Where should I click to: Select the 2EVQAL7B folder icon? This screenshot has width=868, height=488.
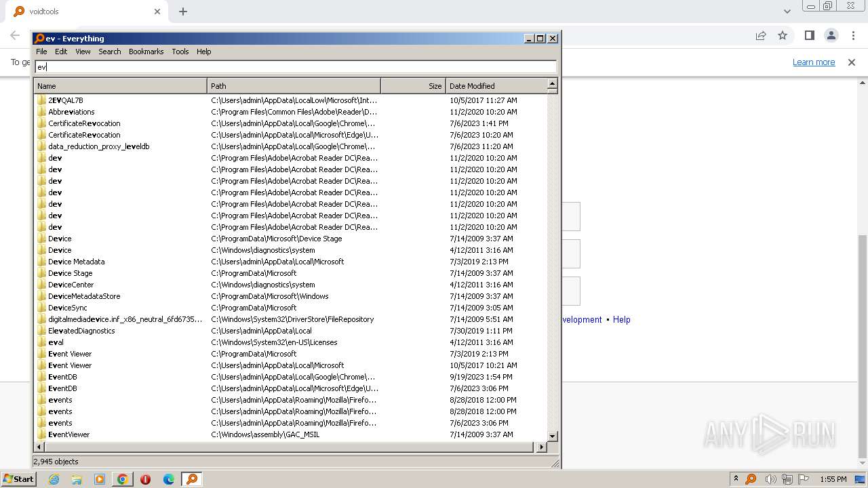click(41, 100)
